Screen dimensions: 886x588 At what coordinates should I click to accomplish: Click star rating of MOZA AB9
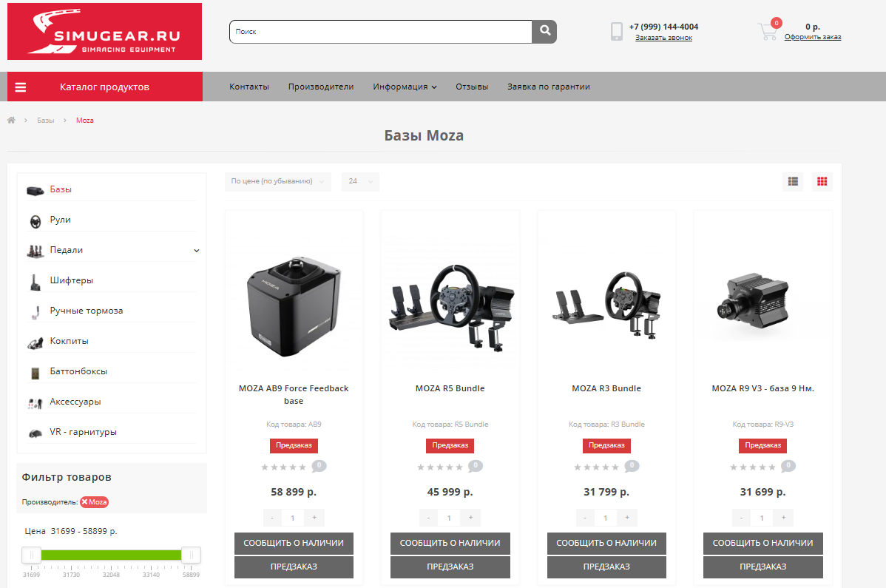(x=284, y=467)
